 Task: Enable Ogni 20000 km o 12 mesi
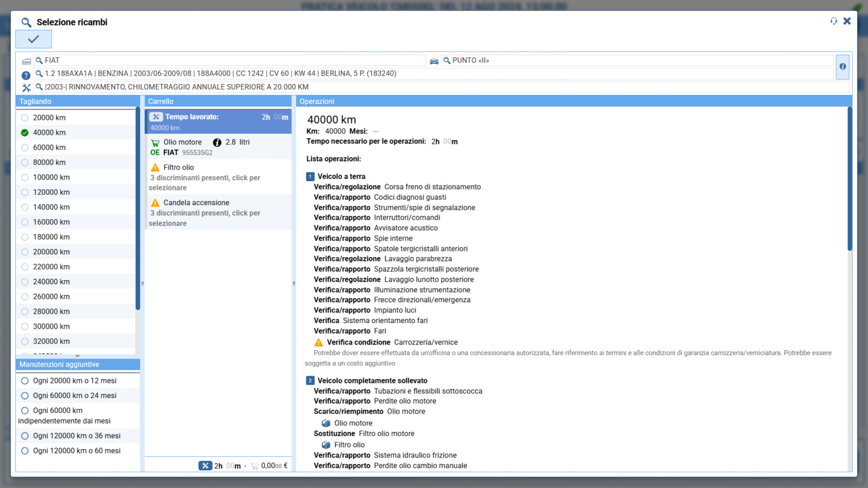tap(25, 381)
